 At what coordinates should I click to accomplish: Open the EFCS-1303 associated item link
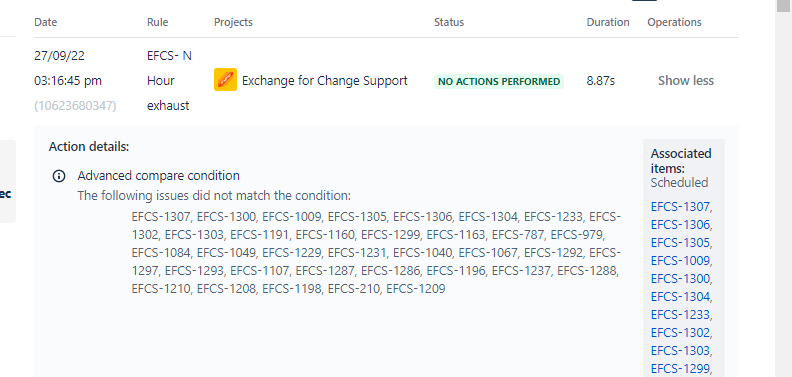coord(681,351)
